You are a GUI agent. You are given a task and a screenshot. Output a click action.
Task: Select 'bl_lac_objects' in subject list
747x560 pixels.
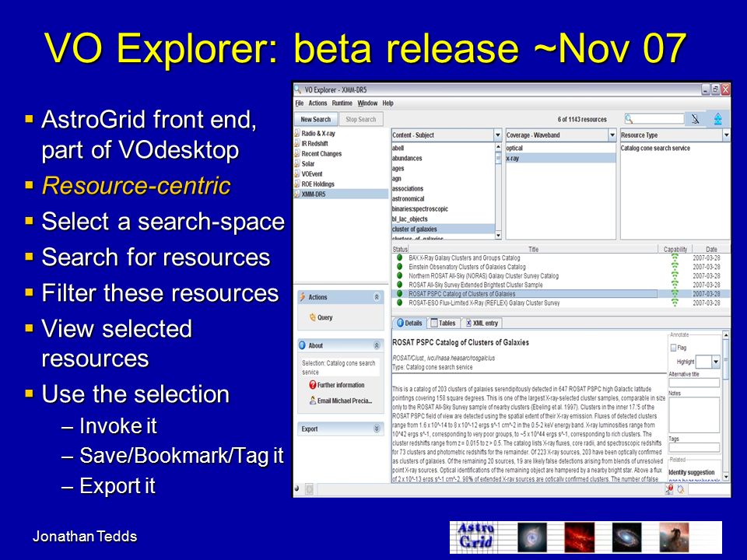click(443, 219)
